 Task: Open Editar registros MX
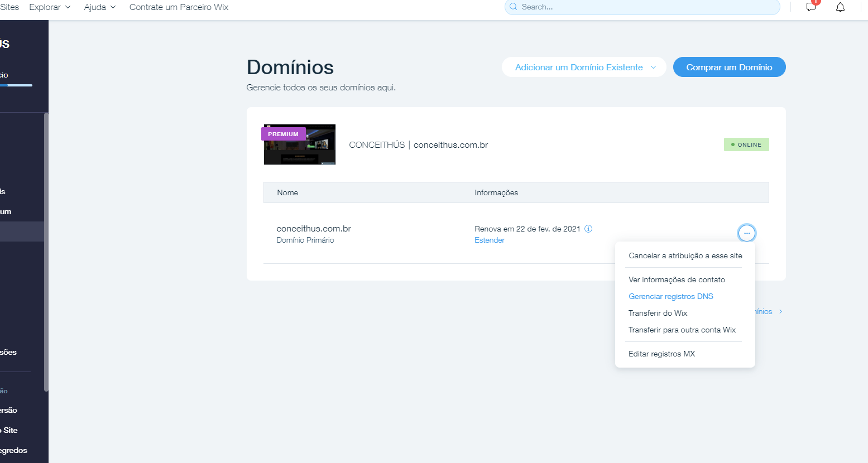click(661, 354)
